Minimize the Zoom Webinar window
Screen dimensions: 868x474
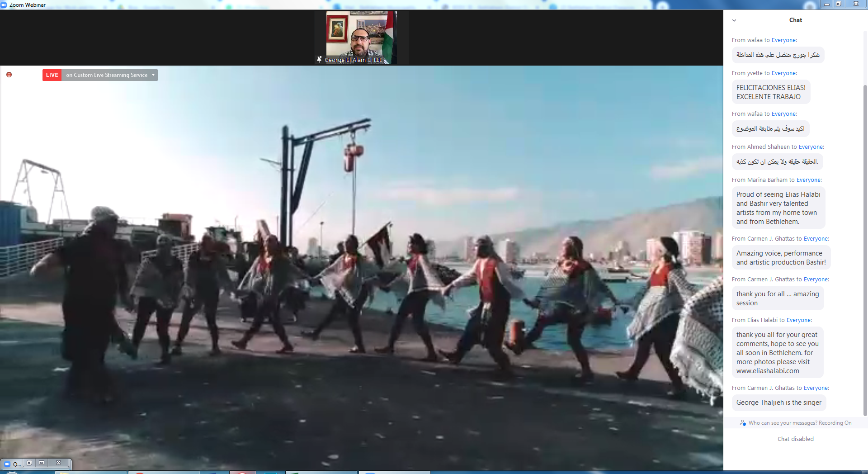click(x=826, y=4)
